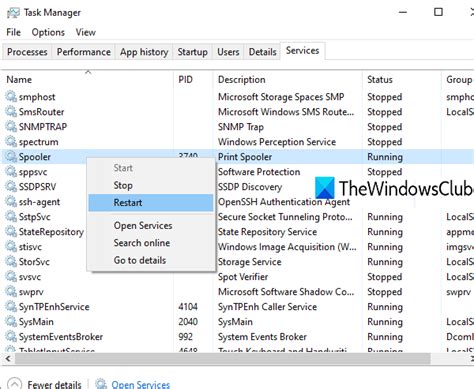Click the gear icon beside stisvc
This screenshot has width=474, height=389.
[x=11, y=247]
